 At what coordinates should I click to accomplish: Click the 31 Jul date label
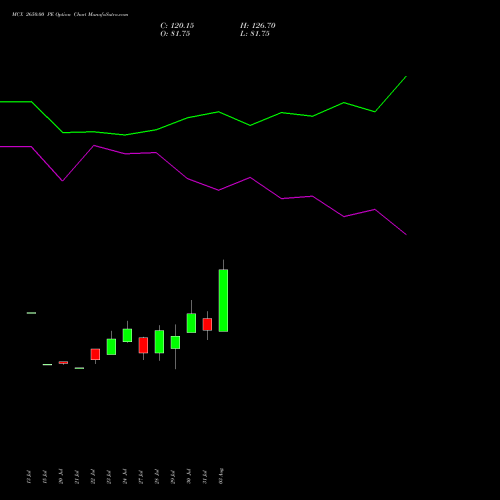(x=205, y=477)
